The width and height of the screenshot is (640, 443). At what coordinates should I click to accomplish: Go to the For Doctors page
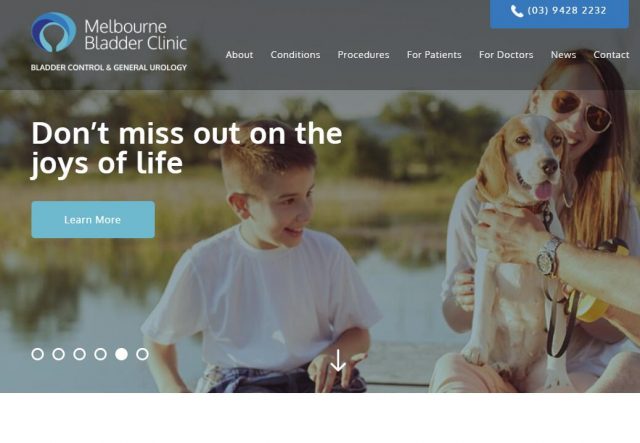(506, 55)
